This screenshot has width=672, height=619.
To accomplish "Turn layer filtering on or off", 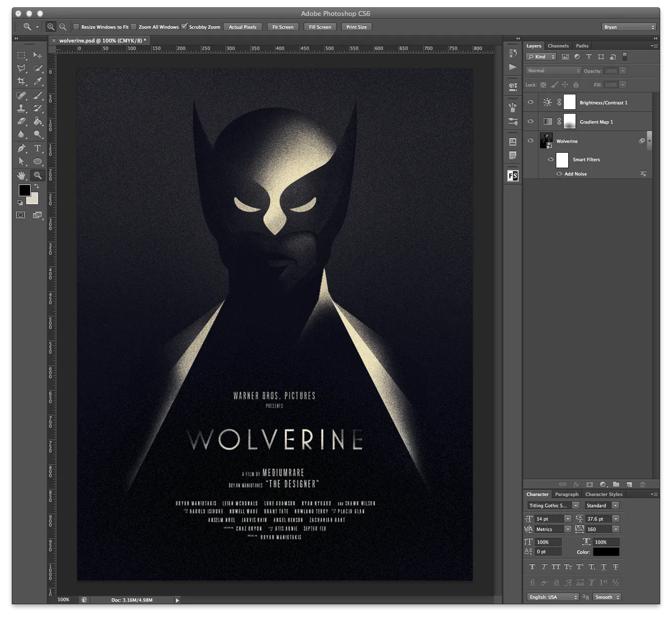I will [x=625, y=57].
